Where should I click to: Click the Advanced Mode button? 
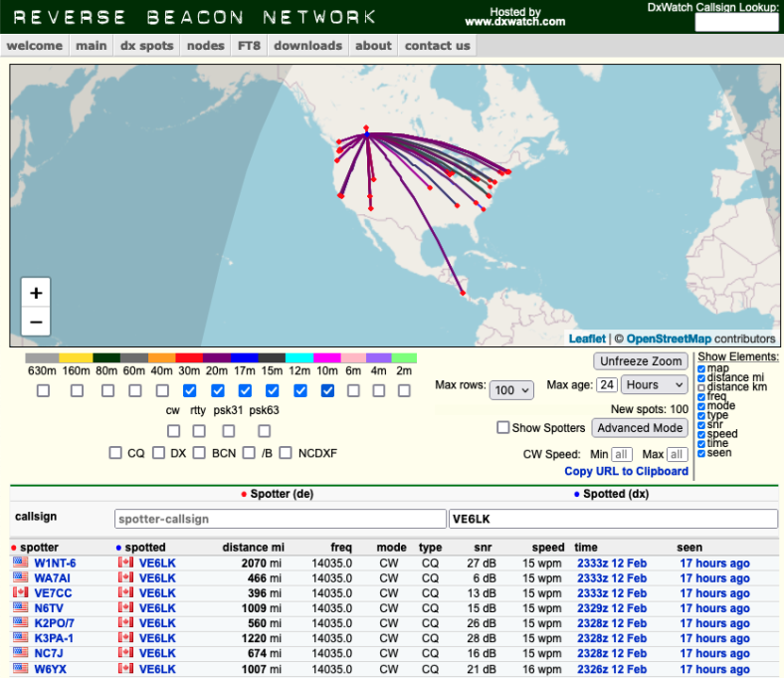(640, 428)
